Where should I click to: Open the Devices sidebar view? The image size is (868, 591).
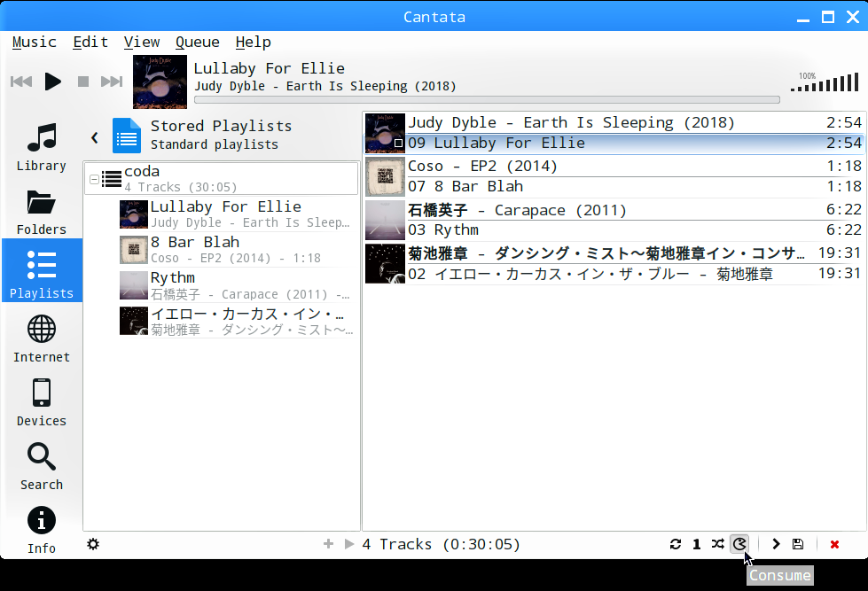tap(42, 402)
